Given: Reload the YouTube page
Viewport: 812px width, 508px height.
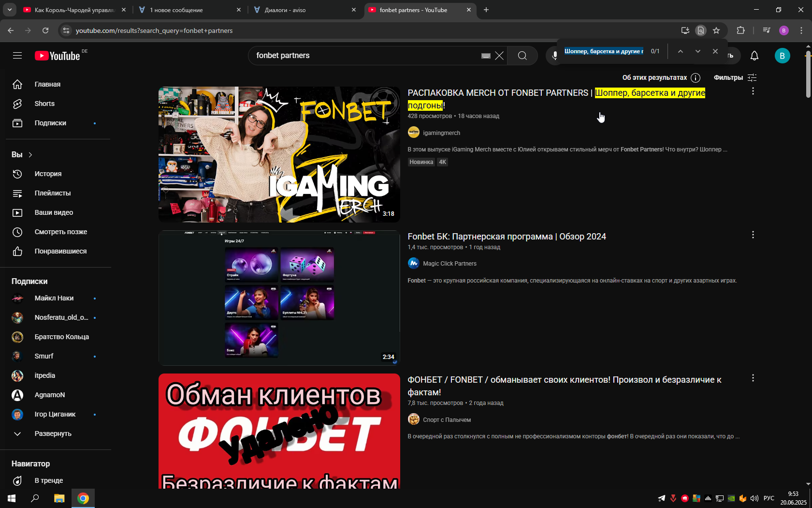Looking at the screenshot, I should pos(45,30).
